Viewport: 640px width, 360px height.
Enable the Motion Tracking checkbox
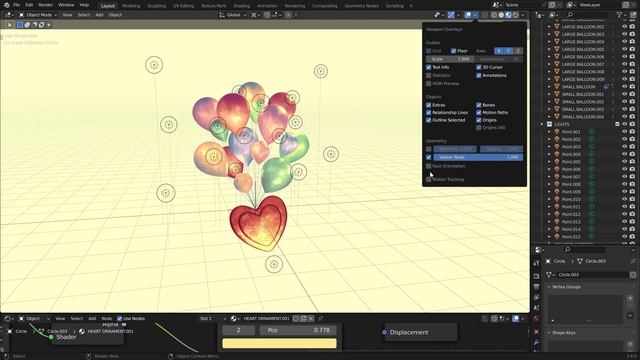click(429, 180)
